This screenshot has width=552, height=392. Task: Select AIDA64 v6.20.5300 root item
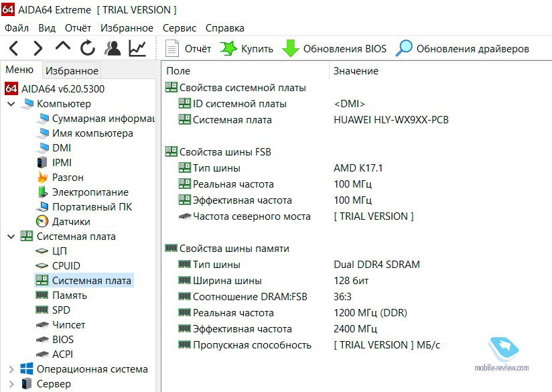pyautogui.click(x=54, y=88)
